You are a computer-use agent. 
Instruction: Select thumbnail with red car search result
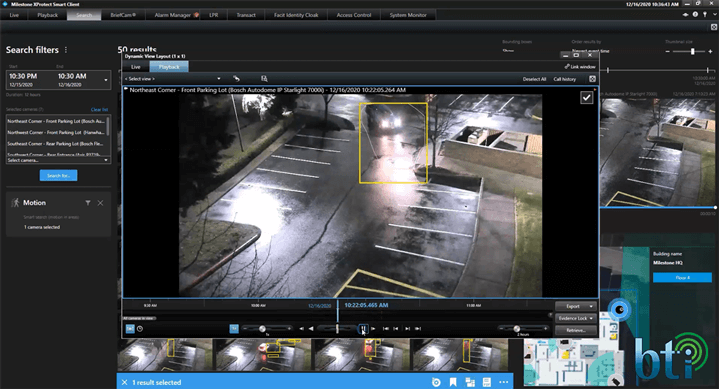[265, 354]
